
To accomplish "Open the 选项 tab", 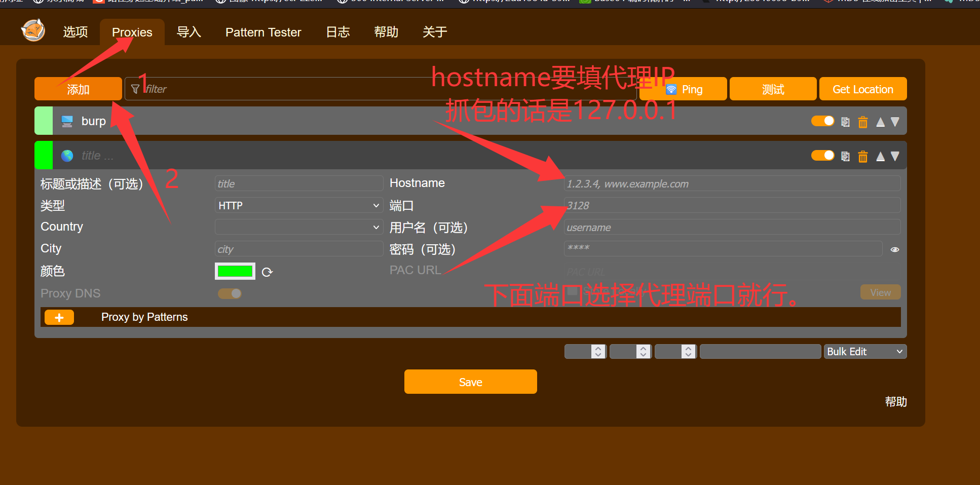I will click(76, 32).
